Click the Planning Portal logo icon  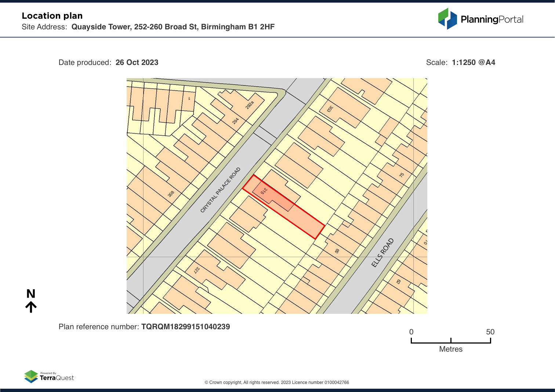coord(447,19)
